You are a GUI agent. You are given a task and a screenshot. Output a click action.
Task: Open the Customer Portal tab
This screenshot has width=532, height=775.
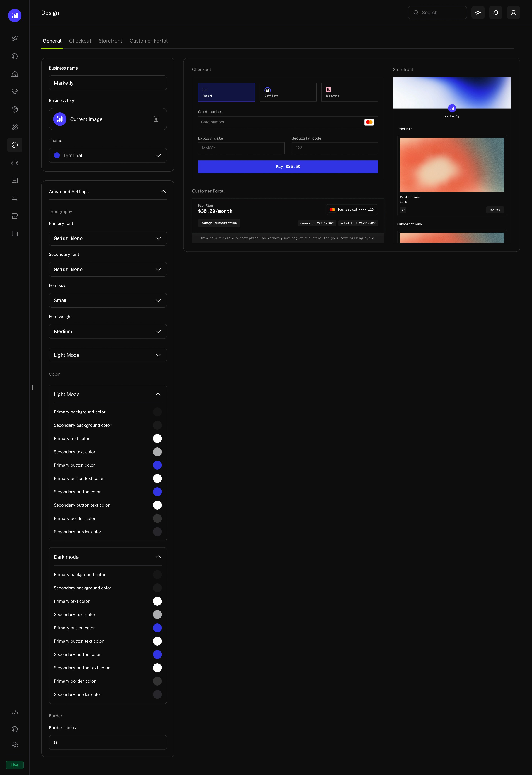click(148, 41)
